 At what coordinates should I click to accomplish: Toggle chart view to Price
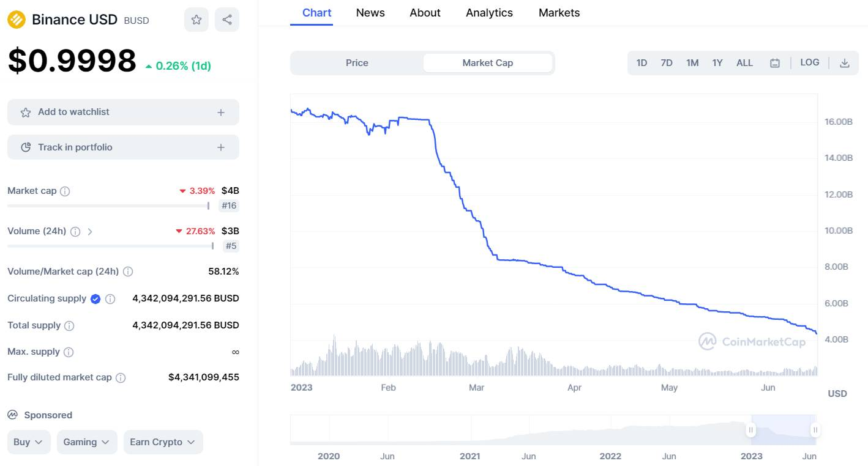tap(357, 63)
